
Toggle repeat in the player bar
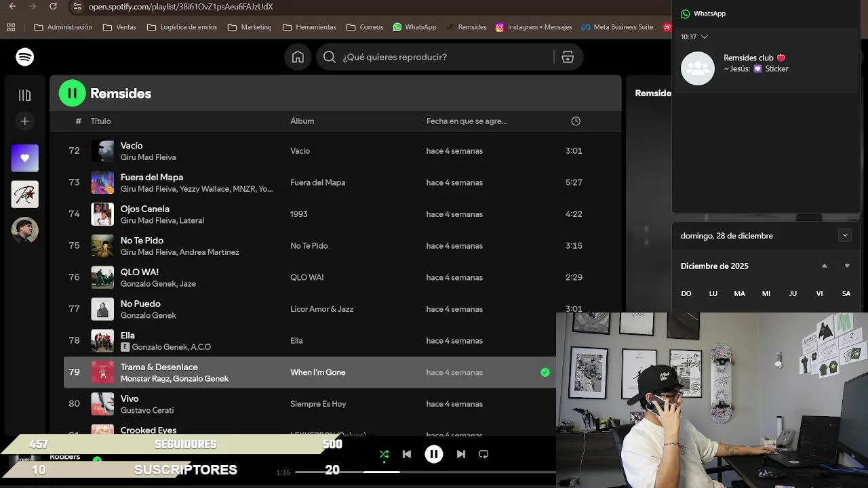point(484,454)
